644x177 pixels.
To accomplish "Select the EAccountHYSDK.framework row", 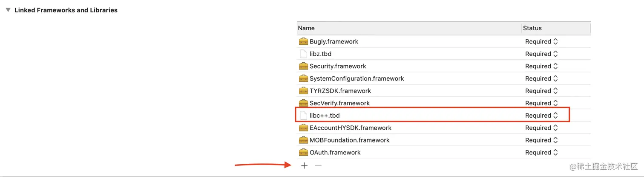I will [350, 128].
